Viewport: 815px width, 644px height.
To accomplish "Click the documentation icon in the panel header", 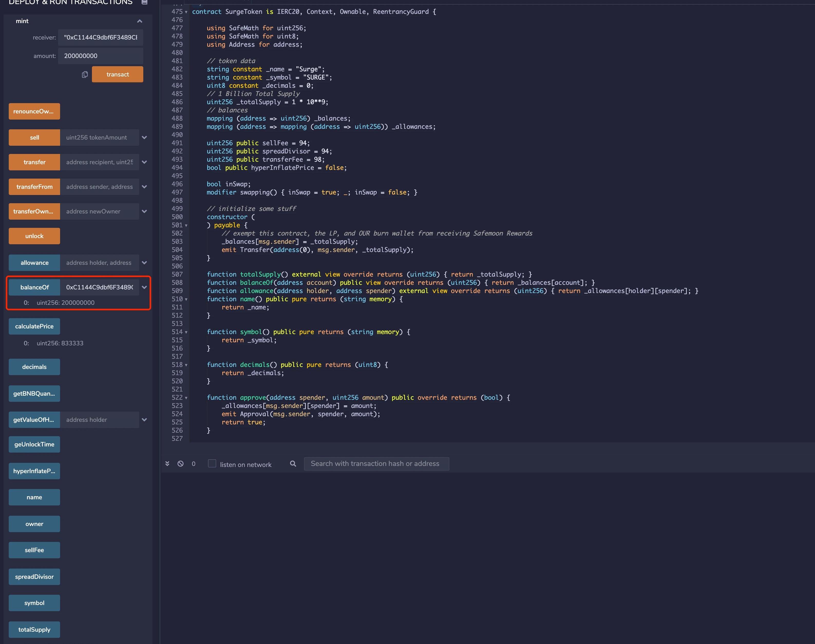I will pyautogui.click(x=144, y=2).
